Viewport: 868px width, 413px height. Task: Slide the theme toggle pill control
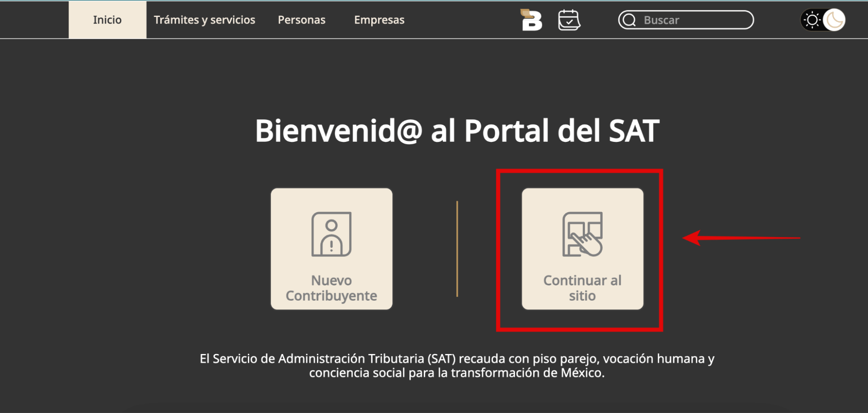tap(823, 20)
